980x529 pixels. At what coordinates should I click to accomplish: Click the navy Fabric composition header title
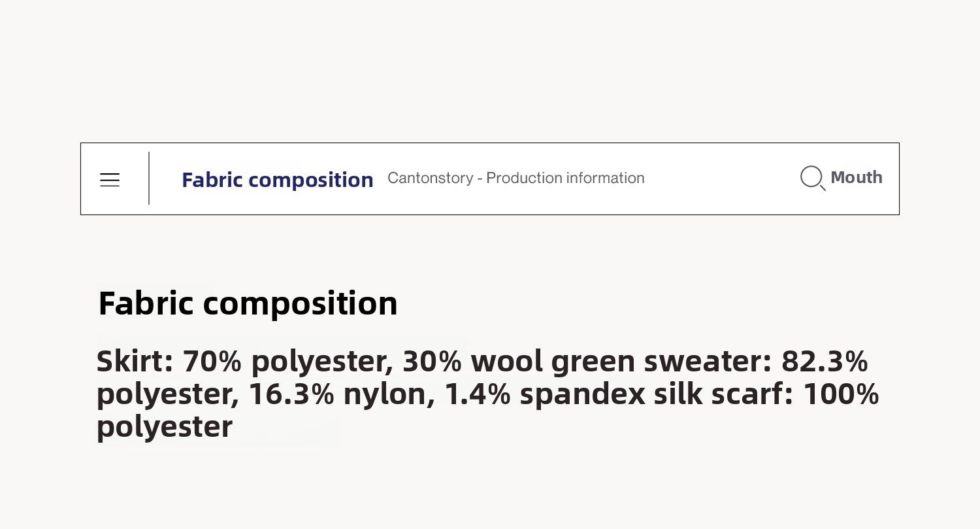pyautogui.click(x=277, y=180)
